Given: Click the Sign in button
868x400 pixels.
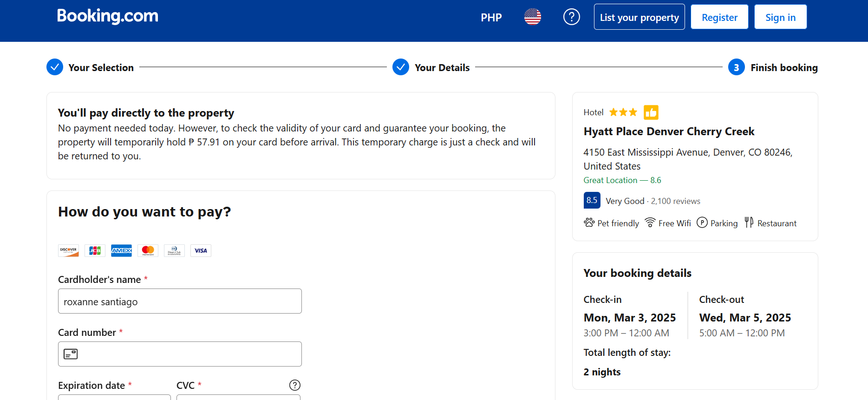Looking at the screenshot, I should tap(781, 17).
